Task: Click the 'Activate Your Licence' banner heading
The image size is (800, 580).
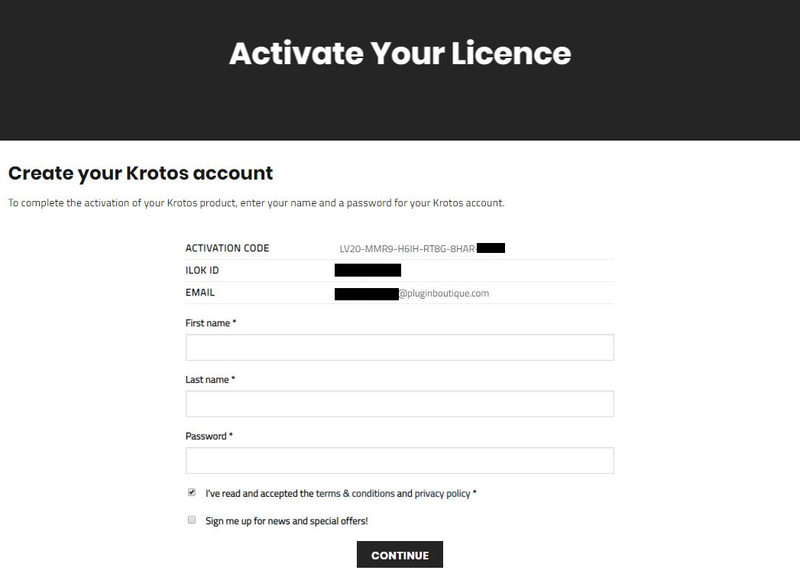Action: pyautogui.click(x=400, y=53)
